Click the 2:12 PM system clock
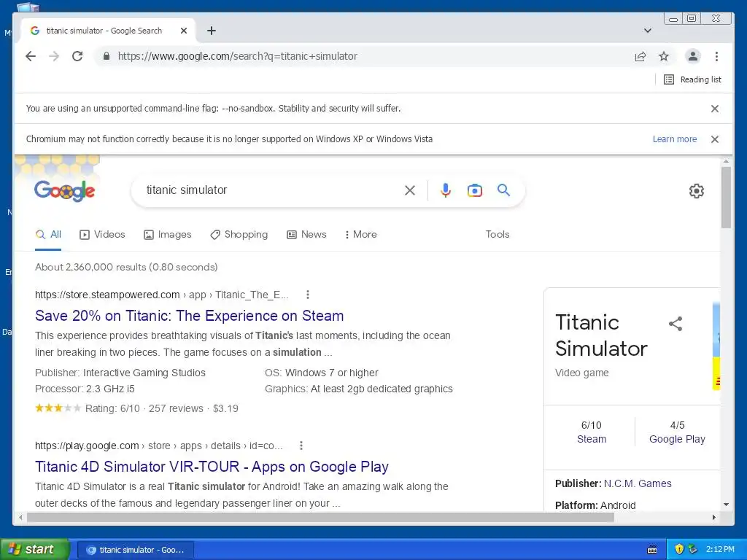 [720, 550]
